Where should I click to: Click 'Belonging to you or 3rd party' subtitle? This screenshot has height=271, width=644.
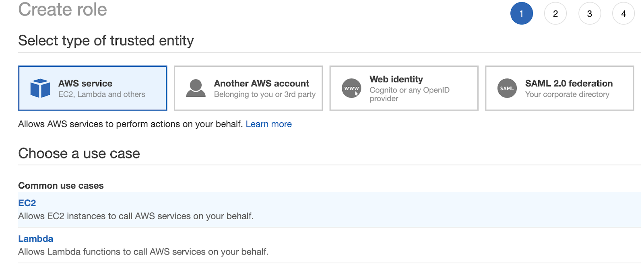pos(265,94)
